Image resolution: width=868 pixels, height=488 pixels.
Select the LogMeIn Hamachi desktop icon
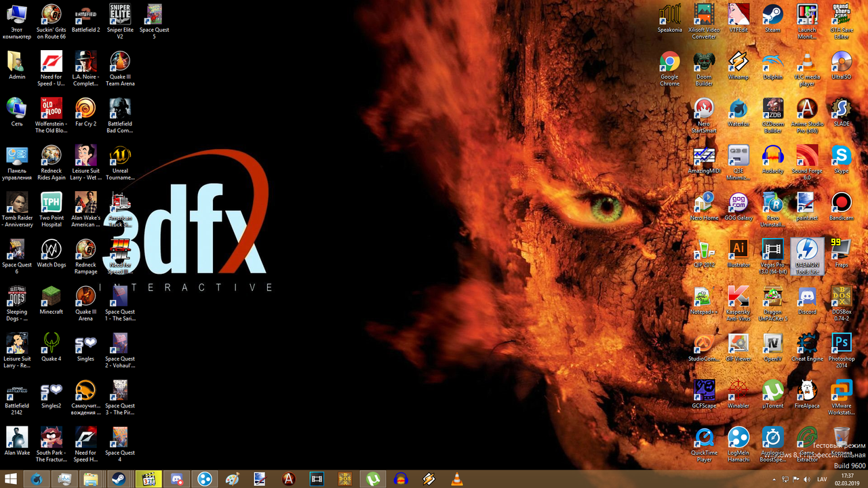pos(738,445)
